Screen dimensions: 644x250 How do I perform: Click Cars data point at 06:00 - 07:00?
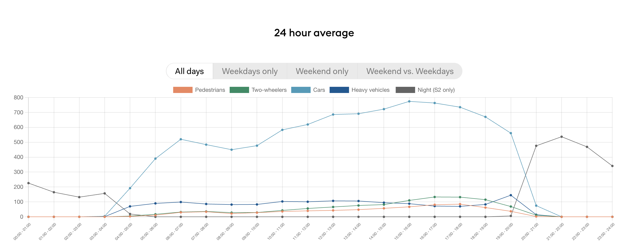181,139
